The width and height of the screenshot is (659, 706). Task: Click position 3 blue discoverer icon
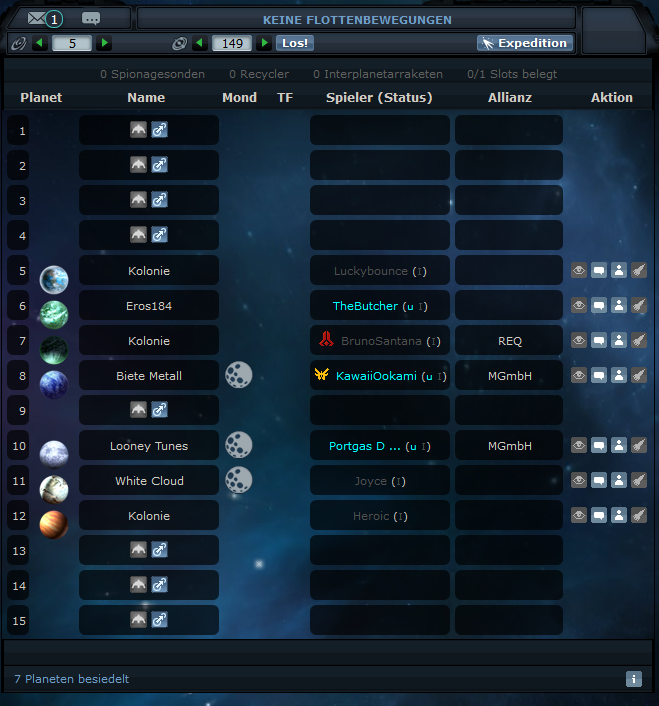pos(159,199)
